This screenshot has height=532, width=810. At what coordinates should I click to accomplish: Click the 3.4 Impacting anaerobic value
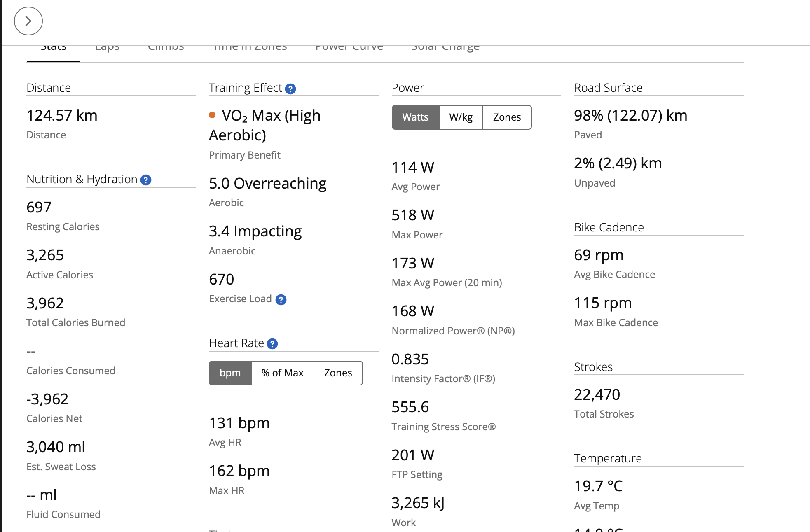click(255, 232)
